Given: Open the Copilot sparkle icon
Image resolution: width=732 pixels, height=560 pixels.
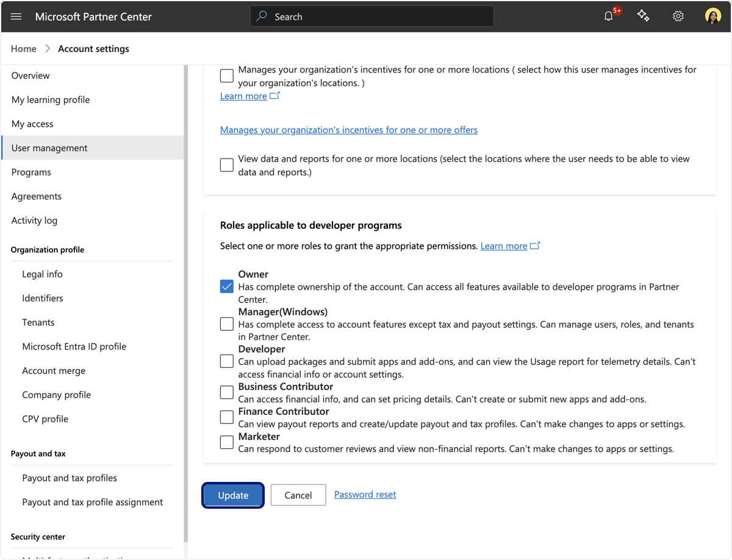Looking at the screenshot, I should [x=643, y=16].
